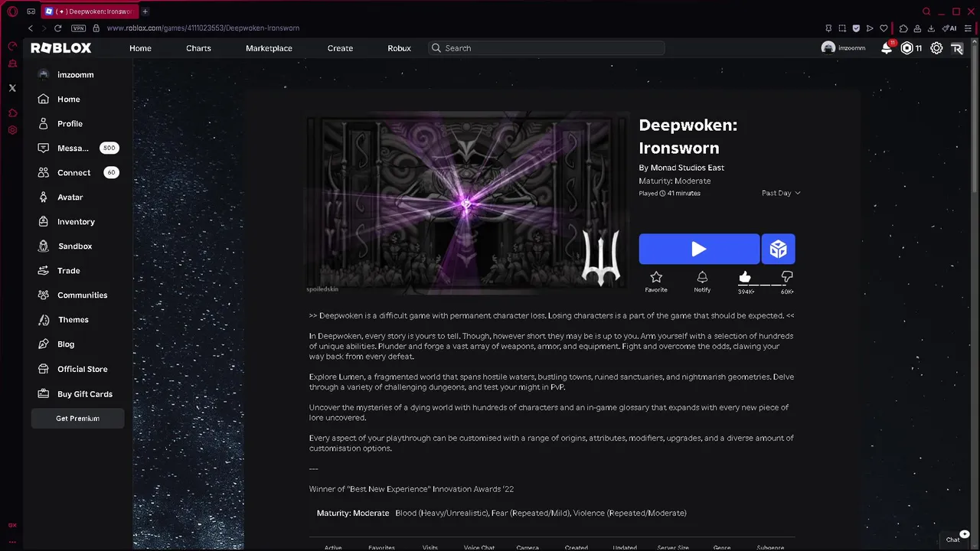Open browser Easy Setup sliders icon
The height and width of the screenshot is (551, 980).
tap(968, 28)
